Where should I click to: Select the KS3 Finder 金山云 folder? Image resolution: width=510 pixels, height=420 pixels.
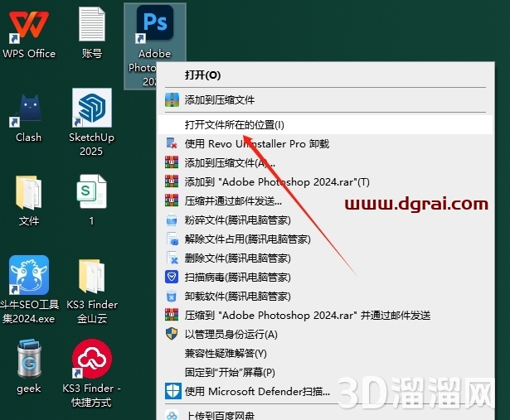click(x=92, y=276)
